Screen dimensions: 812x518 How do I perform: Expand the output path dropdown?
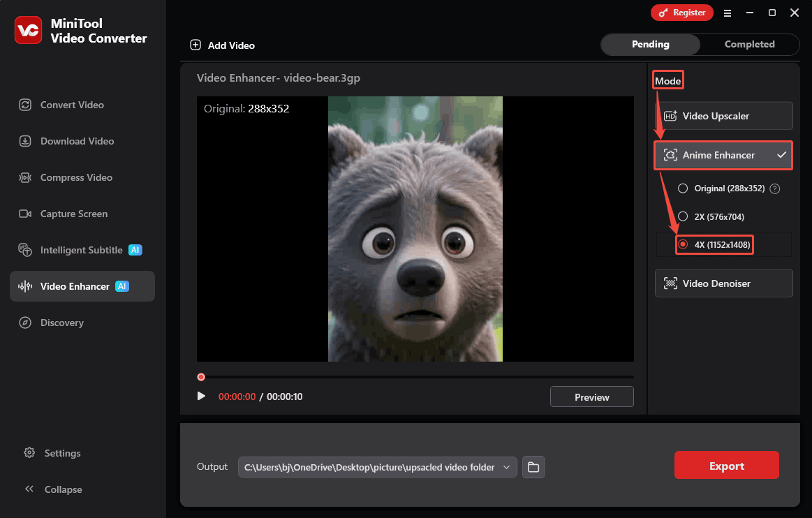point(507,467)
